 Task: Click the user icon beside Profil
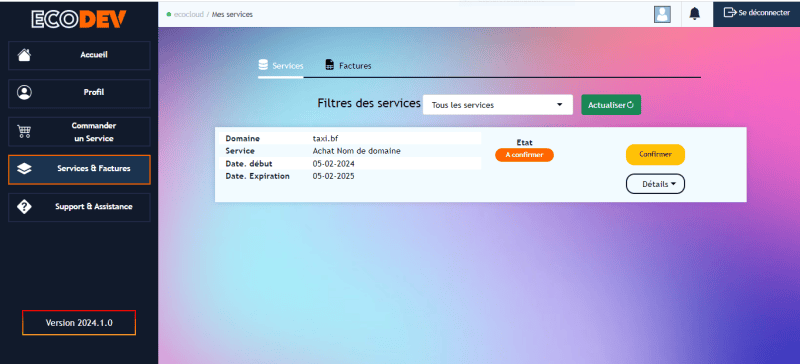tap(24, 92)
